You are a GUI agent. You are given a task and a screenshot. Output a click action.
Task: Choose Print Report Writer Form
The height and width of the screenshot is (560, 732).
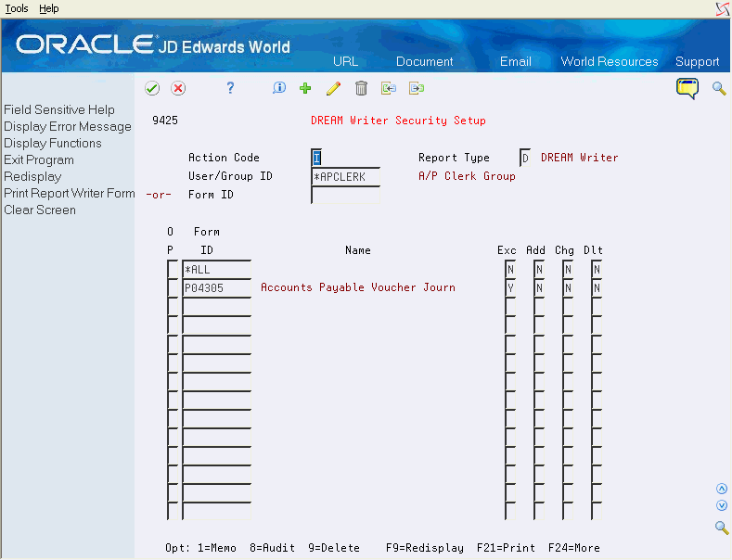(x=69, y=193)
